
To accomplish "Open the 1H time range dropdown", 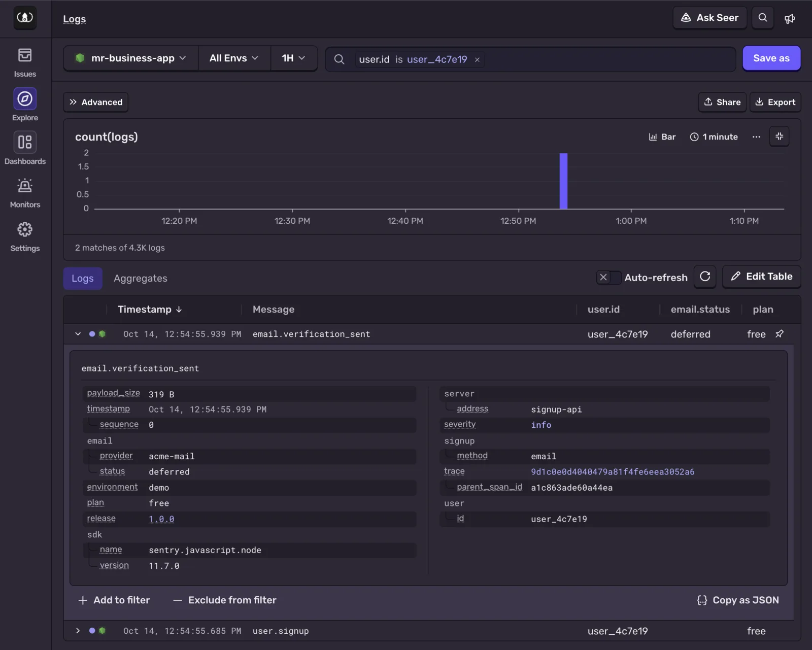I will pyautogui.click(x=294, y=58).
